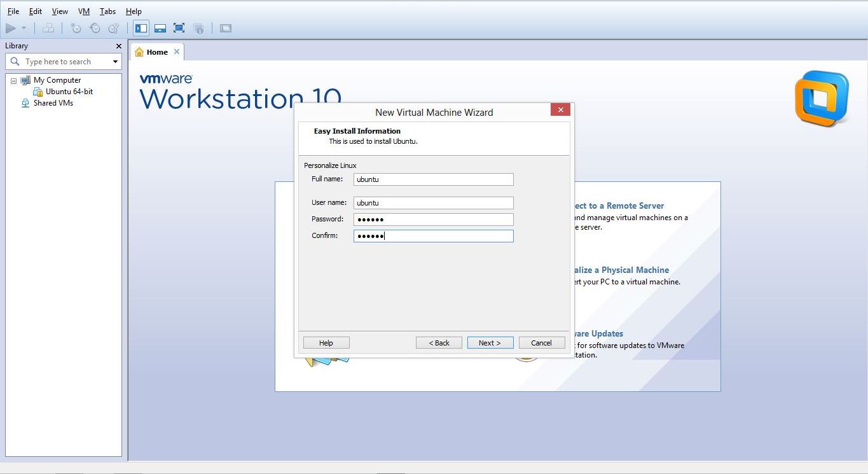Open the Tabs menu
This screenshot has width=868, height=474.
pyautogui.click(x=108, y=11)
